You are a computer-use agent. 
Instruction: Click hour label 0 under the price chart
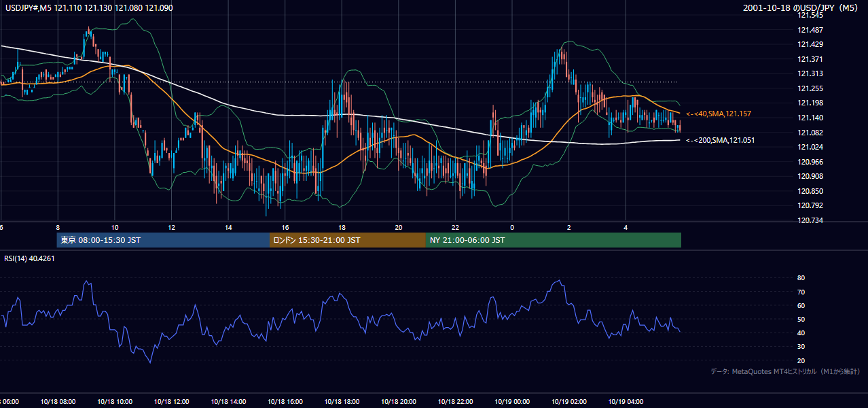click(512, 227)
